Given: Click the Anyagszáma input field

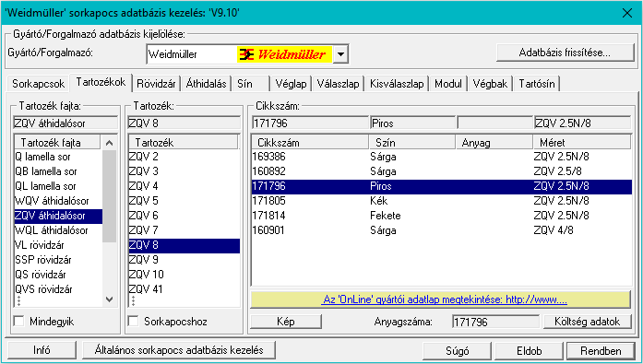Looking at the screenshot, I should [x=495, y=322].
